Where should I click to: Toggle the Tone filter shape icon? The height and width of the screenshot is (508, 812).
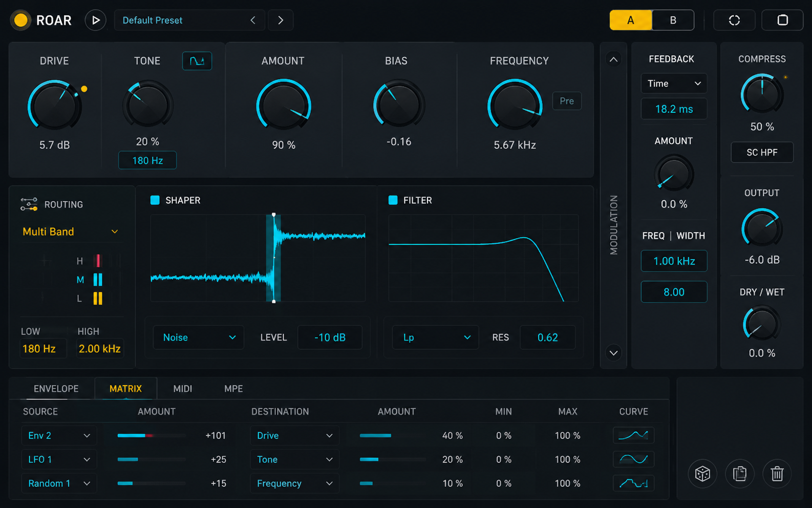point(197,61)
